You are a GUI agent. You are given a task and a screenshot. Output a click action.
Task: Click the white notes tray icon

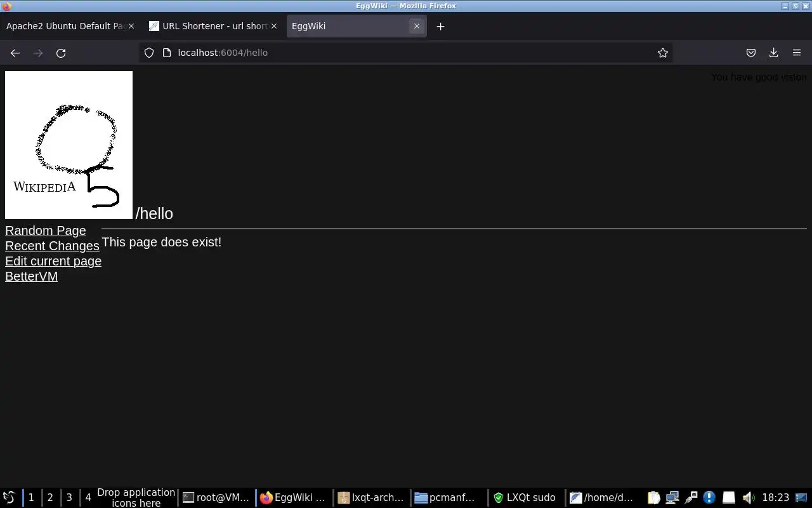click(x=729, y=498)
